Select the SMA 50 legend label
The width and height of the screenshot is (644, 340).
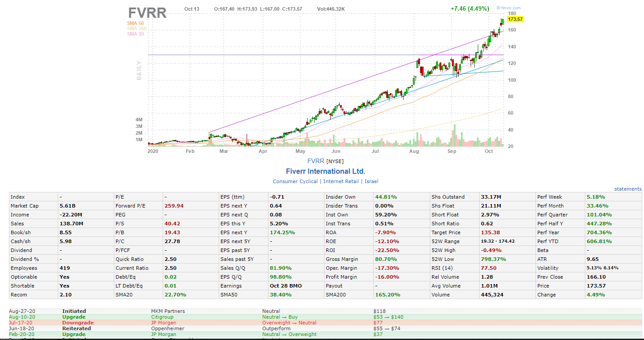pos(135,23)
